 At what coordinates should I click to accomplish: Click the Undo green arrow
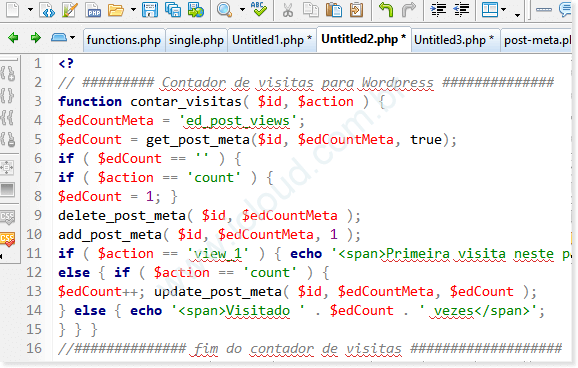point(386,10)
